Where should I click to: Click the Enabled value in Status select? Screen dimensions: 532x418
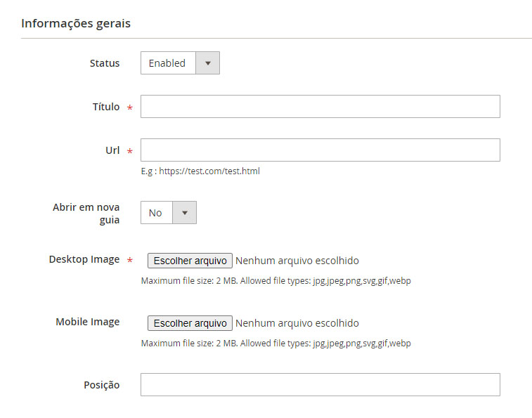pyautogui.click(x=167, y=63)
